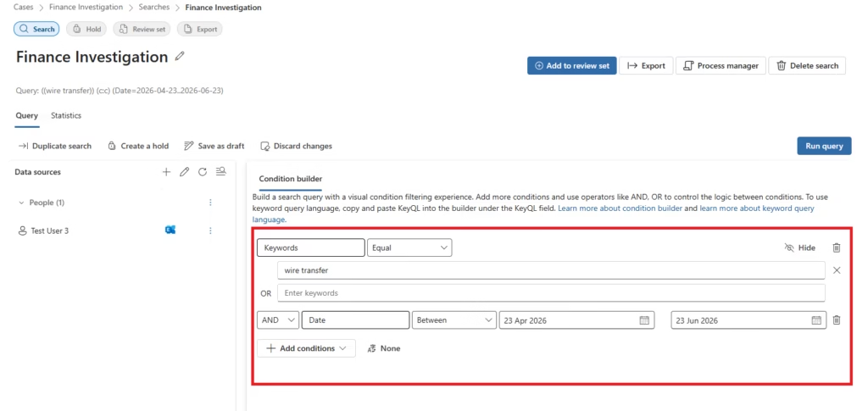The width and height of the screenshot is (868, 411).
Task: Edit data sources with the pencil icon
Action: tap(184, 172)
